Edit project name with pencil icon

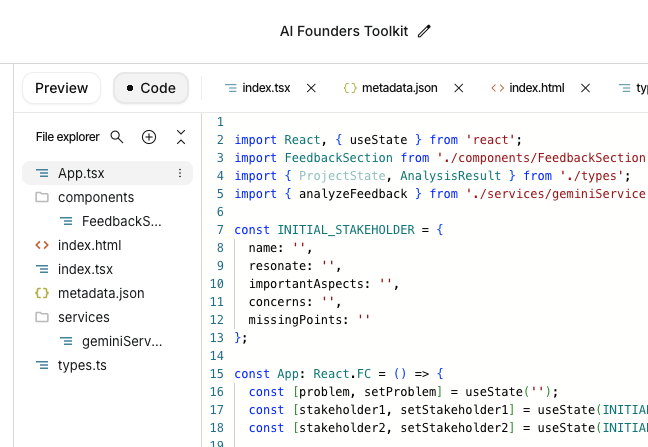coord(424,31)
